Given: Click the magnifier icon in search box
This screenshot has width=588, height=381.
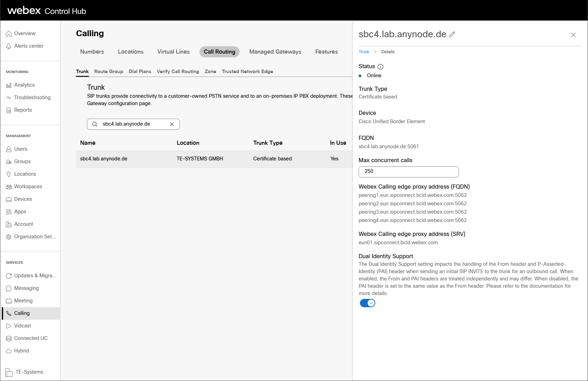Looking at the screenshot, I should (94, 124).
